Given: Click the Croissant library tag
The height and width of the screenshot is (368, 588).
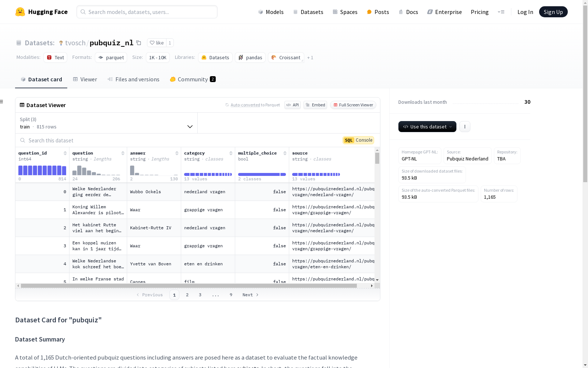Looking at the screenshot, I should coord(286,57).
